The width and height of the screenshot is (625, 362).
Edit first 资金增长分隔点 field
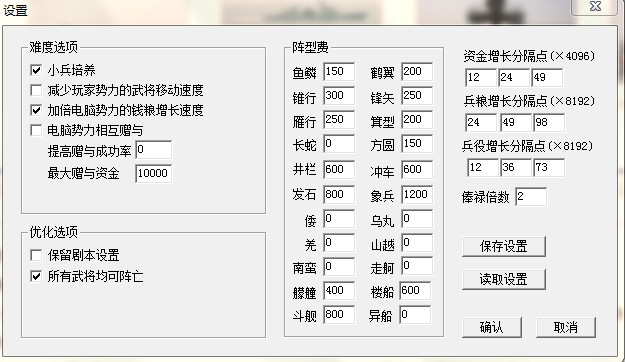coord(481,77)
